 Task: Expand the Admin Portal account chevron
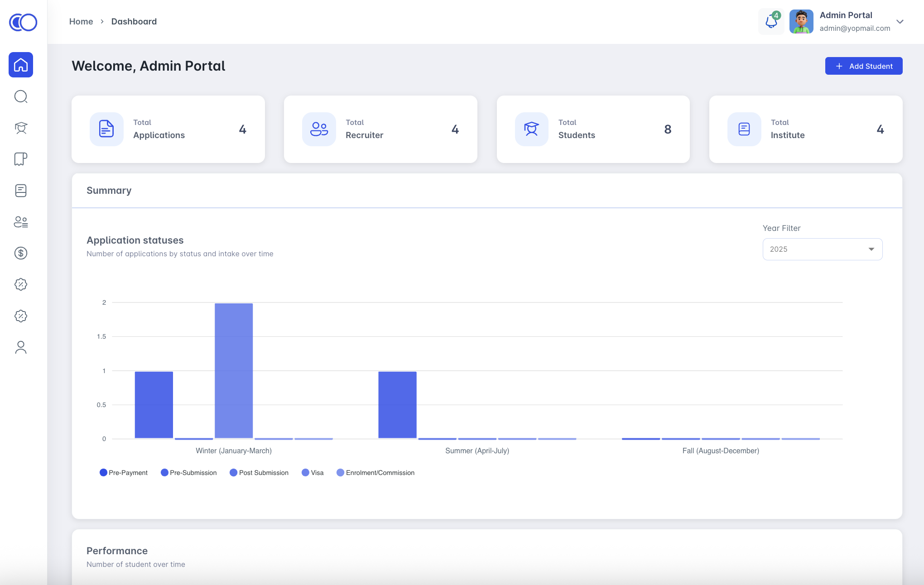(900, 21)
